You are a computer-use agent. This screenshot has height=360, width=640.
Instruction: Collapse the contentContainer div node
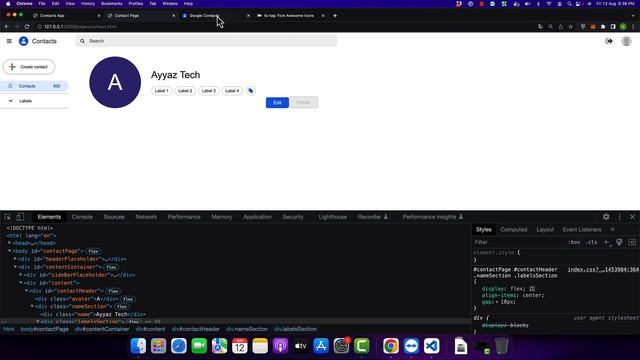click(16, 267)
